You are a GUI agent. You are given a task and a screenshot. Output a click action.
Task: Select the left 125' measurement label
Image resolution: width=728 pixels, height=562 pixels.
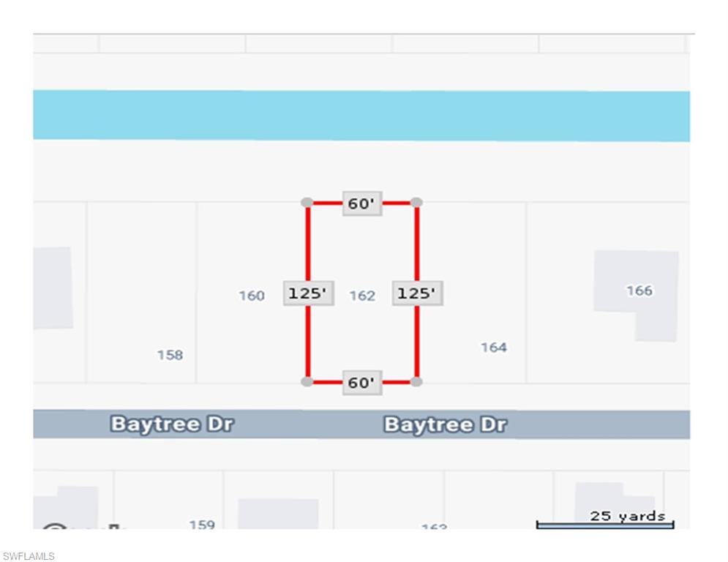tap(308, 293)
